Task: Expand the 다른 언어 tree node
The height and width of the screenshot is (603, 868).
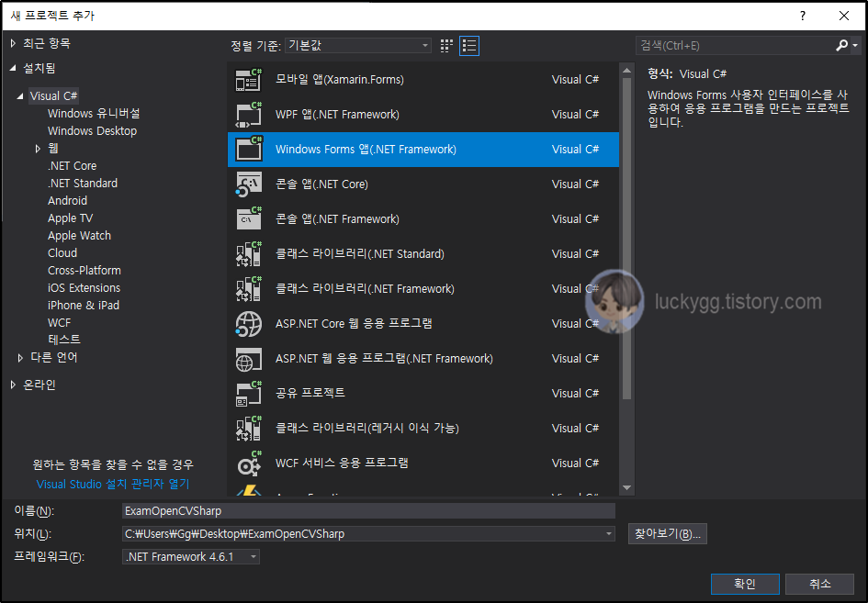Action: [19, 357]
